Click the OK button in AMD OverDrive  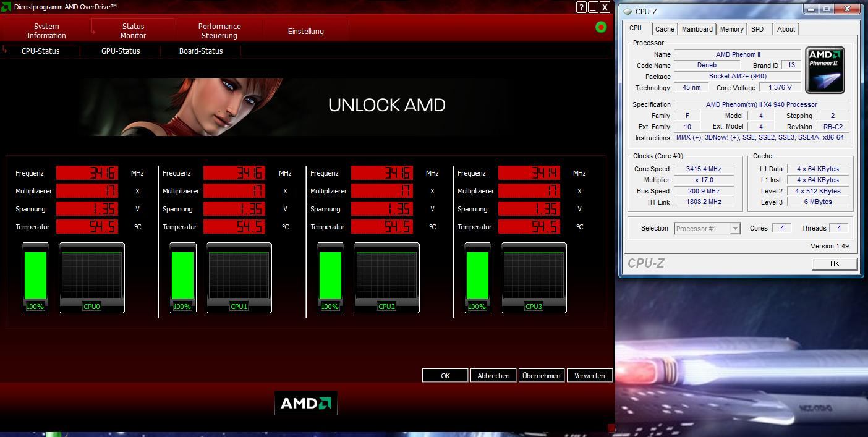coord(445,375)
